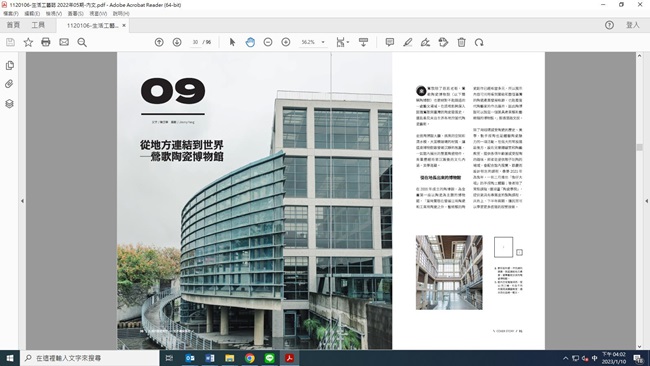
Task: Activate the hand pan tool
Action: pos(250,42)
